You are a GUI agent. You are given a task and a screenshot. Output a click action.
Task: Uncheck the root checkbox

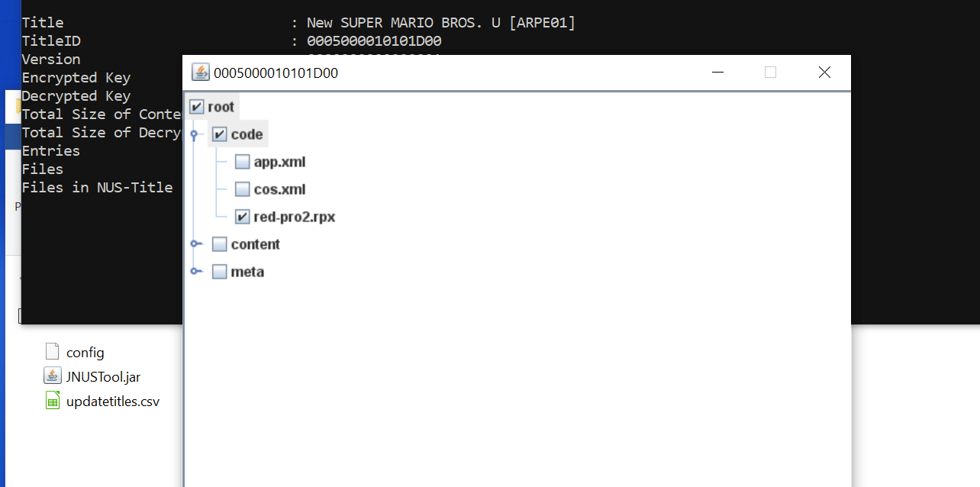[x=197, y=107]
